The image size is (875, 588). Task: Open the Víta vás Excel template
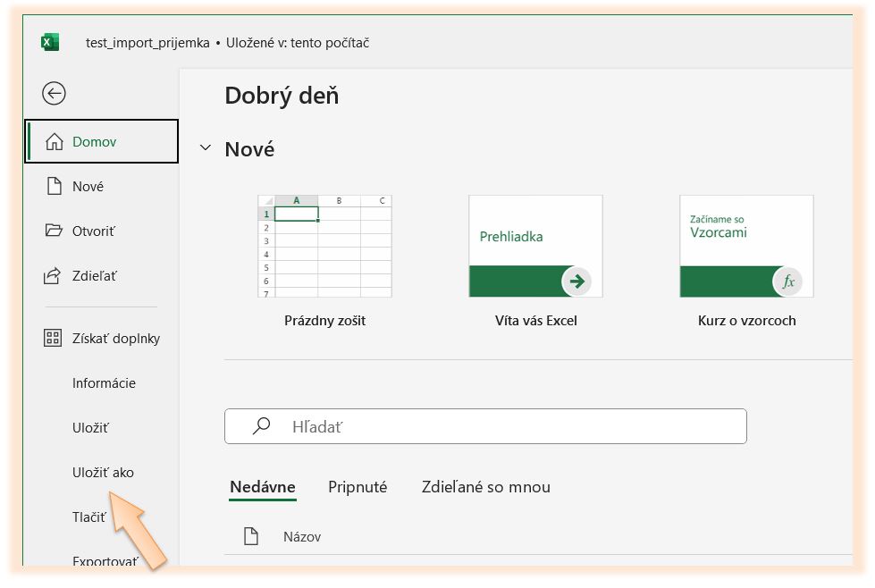click(535, 247)
